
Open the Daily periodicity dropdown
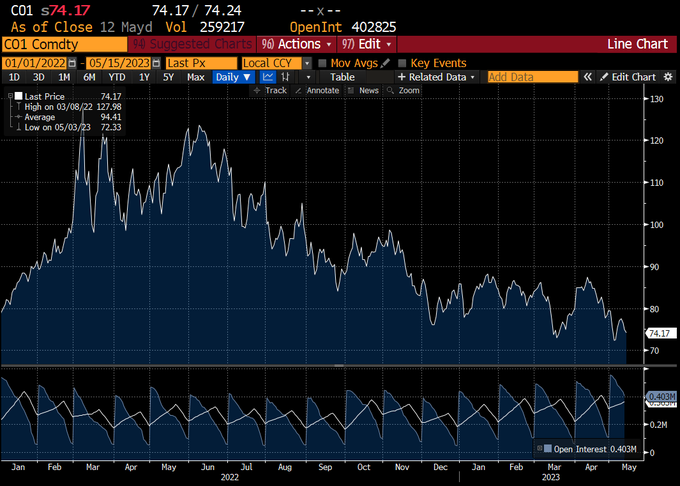click(x=233, y=77)
